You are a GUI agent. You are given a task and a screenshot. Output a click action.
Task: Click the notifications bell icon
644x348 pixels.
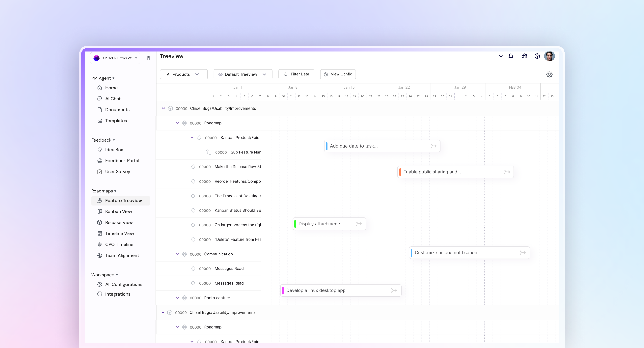point(511,56)
